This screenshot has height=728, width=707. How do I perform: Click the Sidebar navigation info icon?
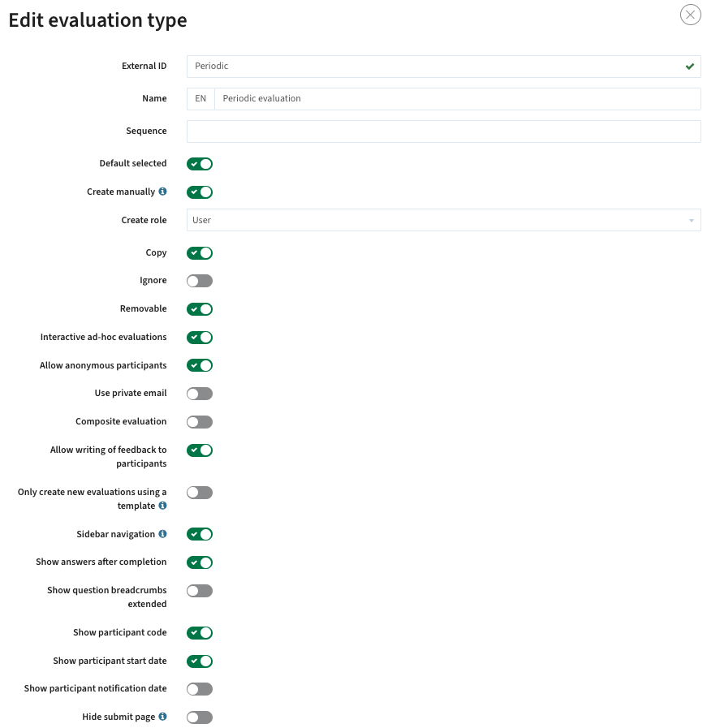[162, 534]
